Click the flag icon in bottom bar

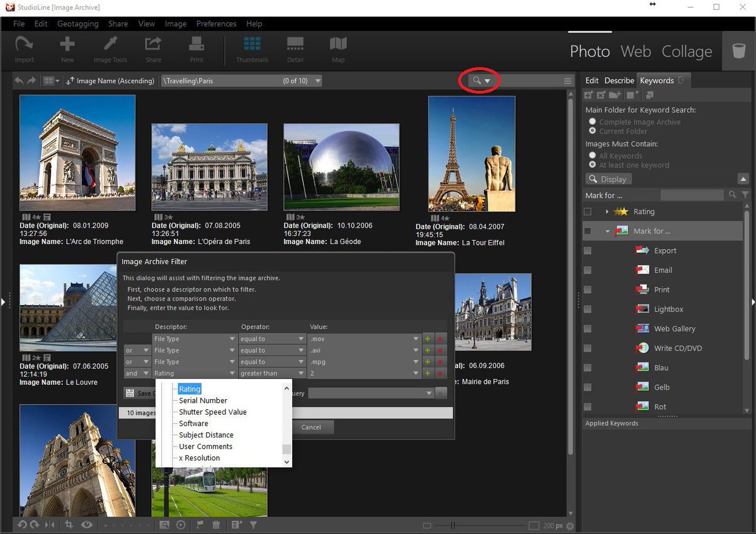point(200,525)
